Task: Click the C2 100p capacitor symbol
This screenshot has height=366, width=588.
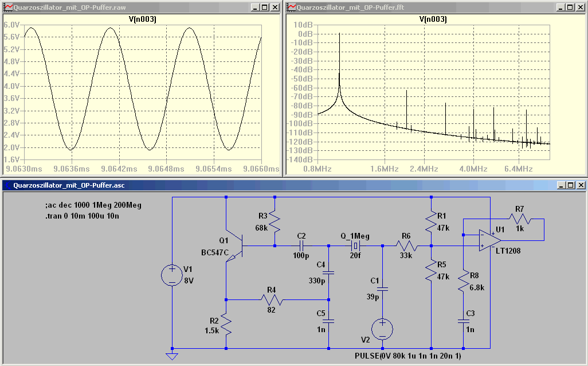Action: 301,246
